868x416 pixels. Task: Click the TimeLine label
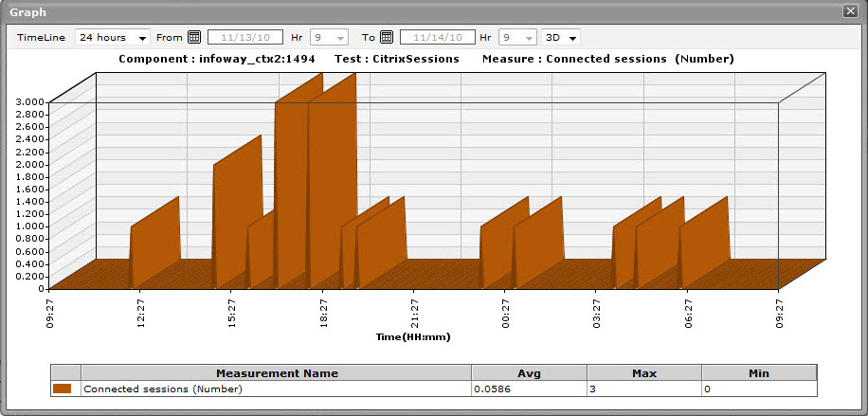pos(41,38)
